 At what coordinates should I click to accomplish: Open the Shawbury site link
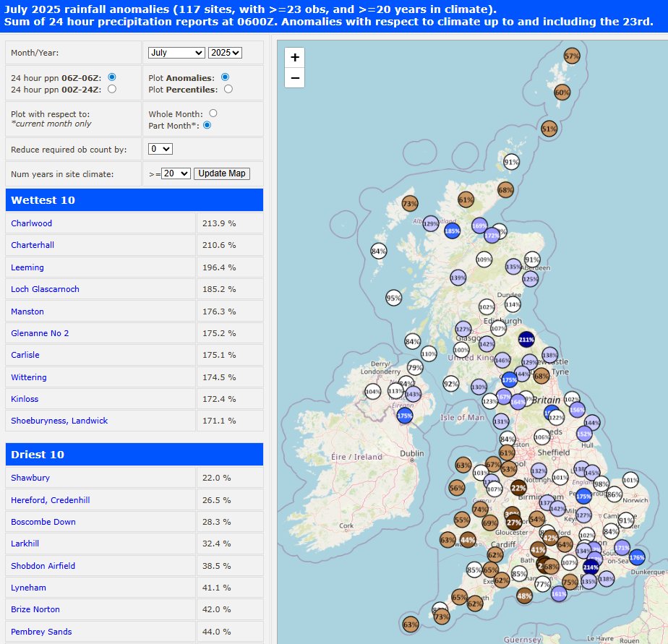pos(30,478)
